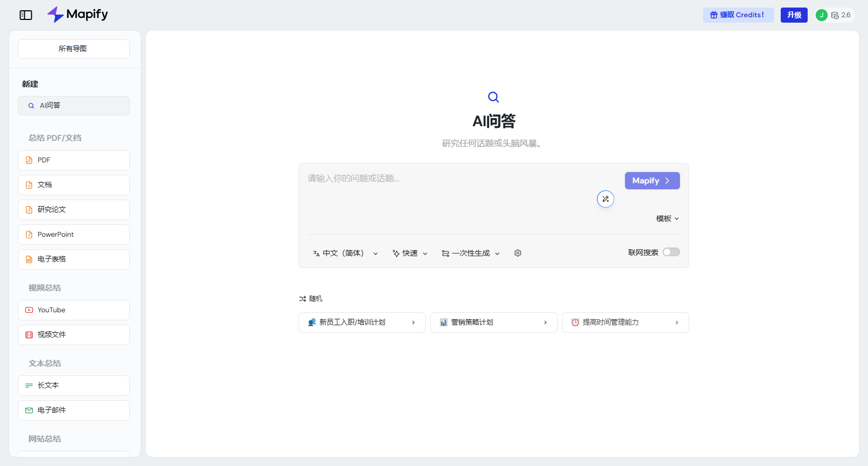This screenshot has height=466, width=868.
Task: Check the credits balance showing 26
Action: pyautogui.click(x=841, y=15)
